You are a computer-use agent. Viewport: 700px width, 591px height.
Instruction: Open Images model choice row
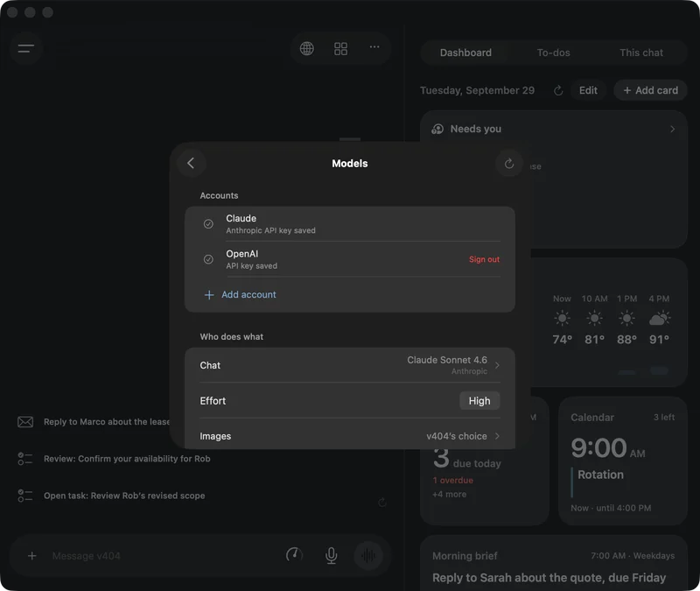pyautogui.click(x=349, y=436)
